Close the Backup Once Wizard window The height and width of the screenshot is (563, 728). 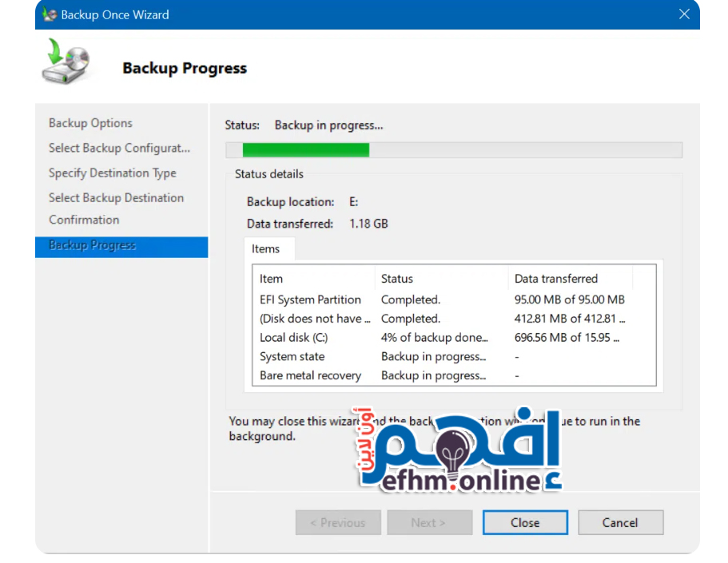[683, 14]
